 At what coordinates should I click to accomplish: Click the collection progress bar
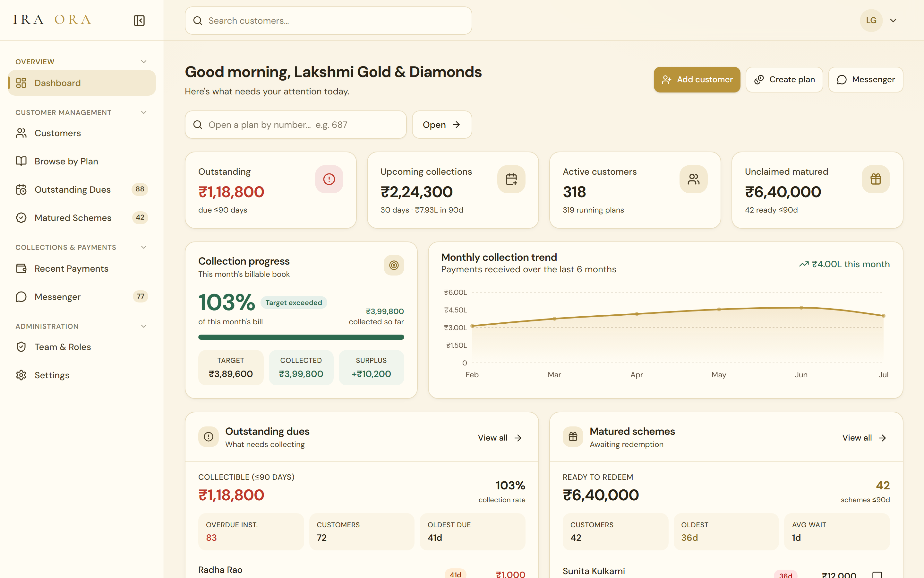click(x=301, y=337)
